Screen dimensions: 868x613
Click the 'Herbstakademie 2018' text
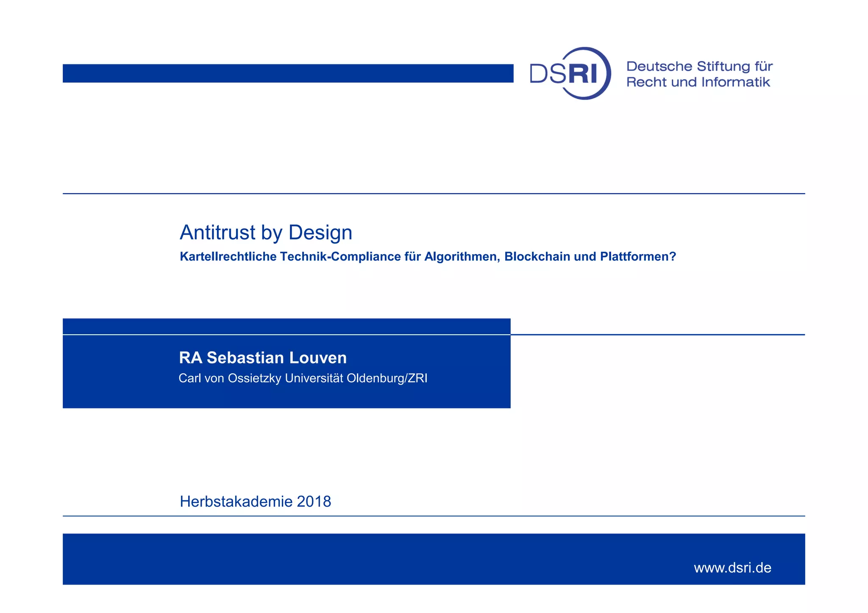[255, 502]
